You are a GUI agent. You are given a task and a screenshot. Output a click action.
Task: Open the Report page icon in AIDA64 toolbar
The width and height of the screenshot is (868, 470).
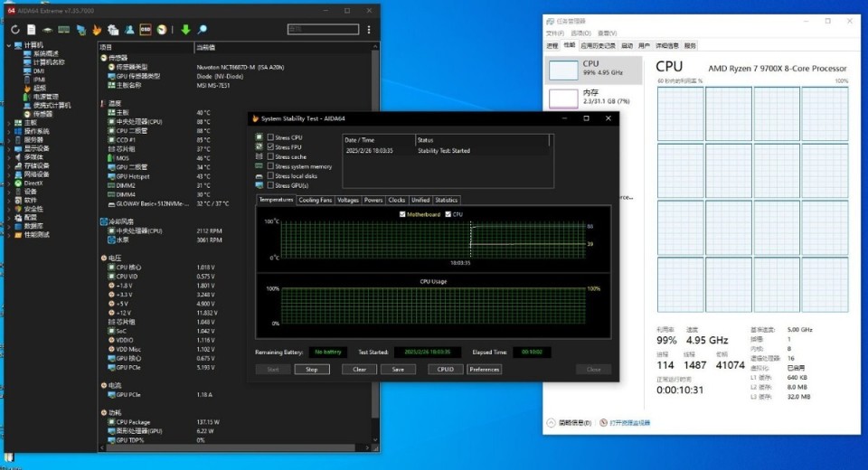pos(32,30)
